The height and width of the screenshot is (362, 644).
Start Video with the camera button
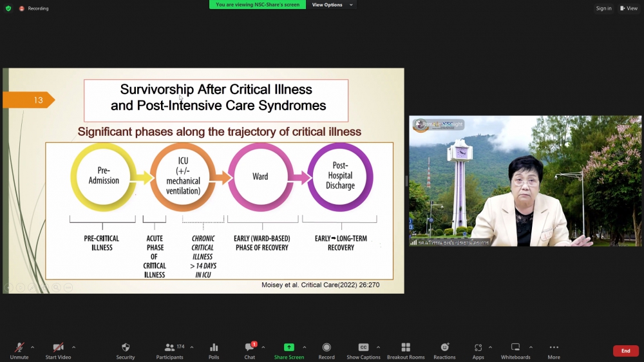(x=58, y=350)
